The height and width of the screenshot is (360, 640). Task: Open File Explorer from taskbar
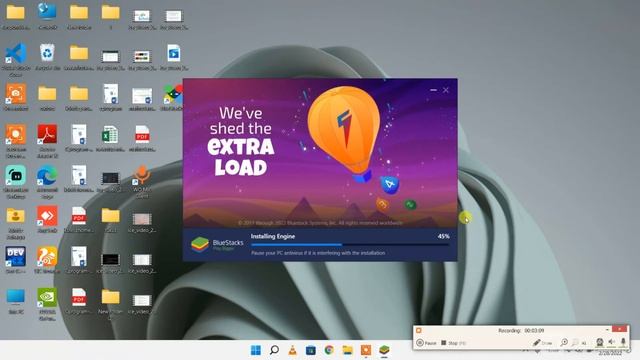(x=347, y=350)
